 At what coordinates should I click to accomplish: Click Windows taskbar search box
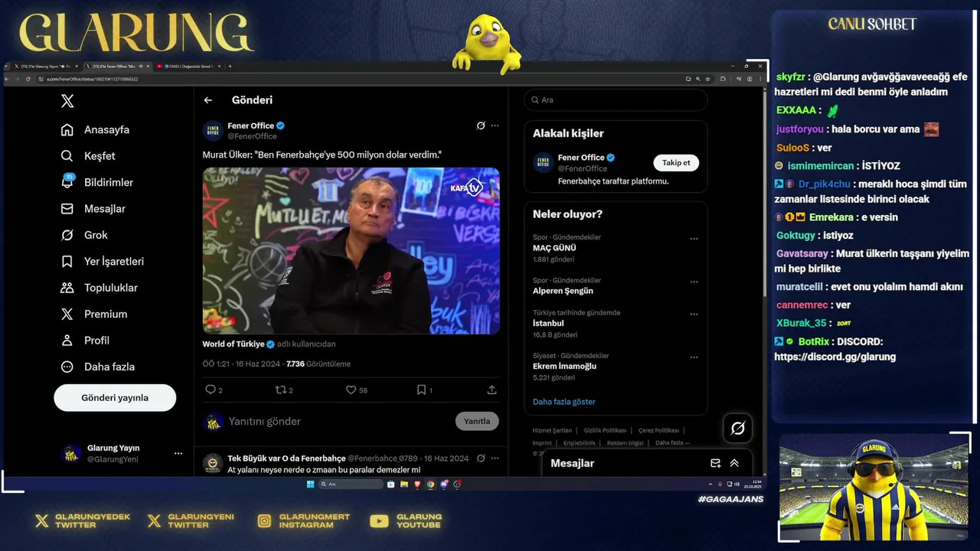pyautogui.click(x=351, y=484)
